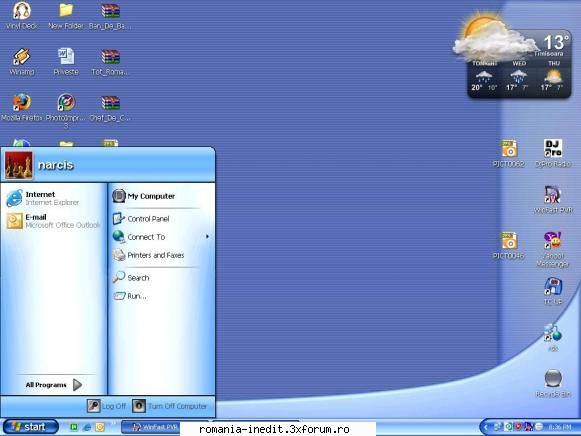
Task: Open Search from Start menu
Action: pos(131,277)
